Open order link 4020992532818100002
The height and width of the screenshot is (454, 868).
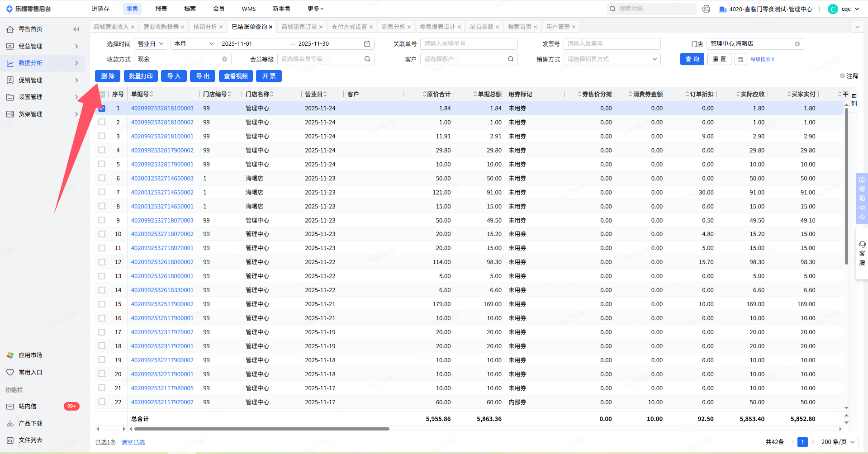coord(162,122)
